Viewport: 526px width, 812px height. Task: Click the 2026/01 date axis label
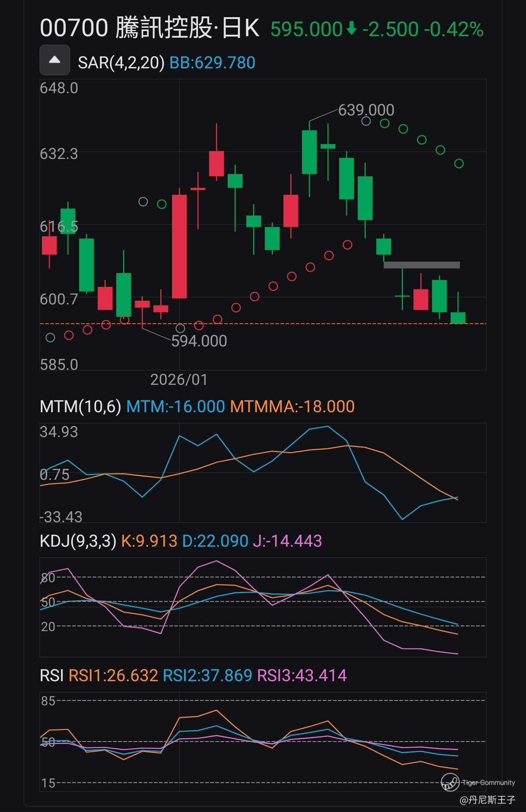point(179,380)
